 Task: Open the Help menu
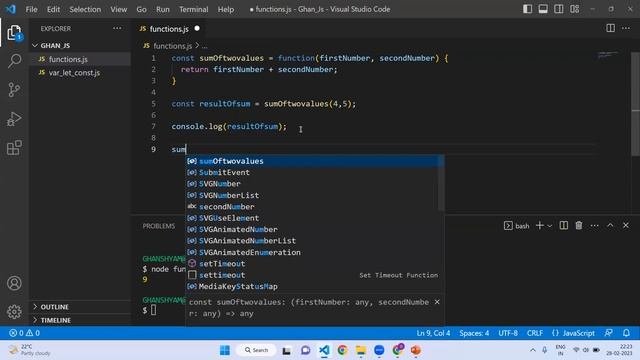click(226, 9)
